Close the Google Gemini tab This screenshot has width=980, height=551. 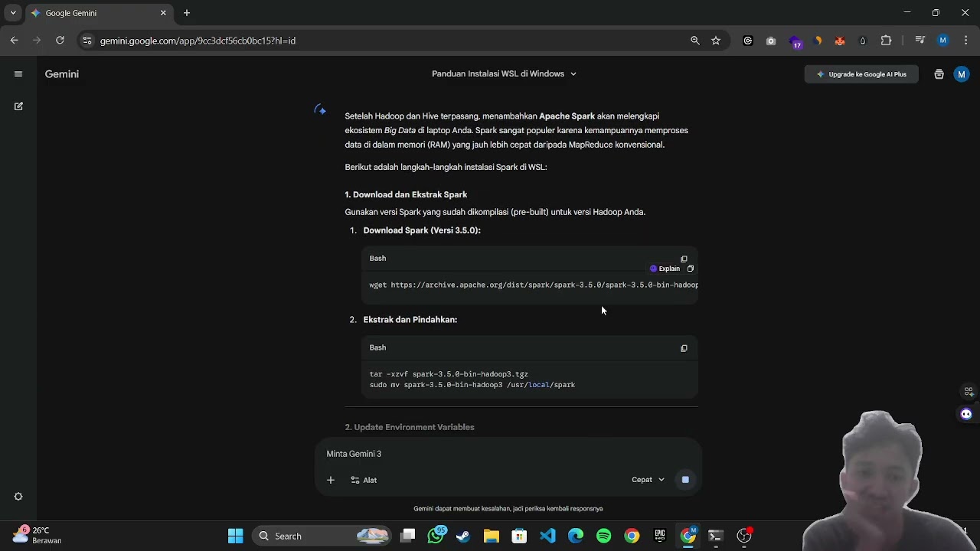point(163,13)
